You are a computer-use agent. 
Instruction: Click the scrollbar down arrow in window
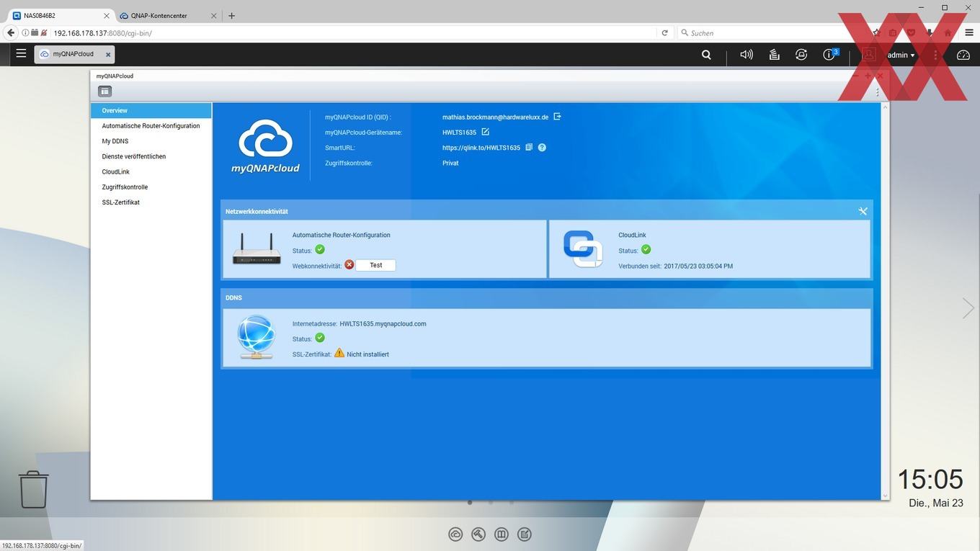click(x=886, y=496)
